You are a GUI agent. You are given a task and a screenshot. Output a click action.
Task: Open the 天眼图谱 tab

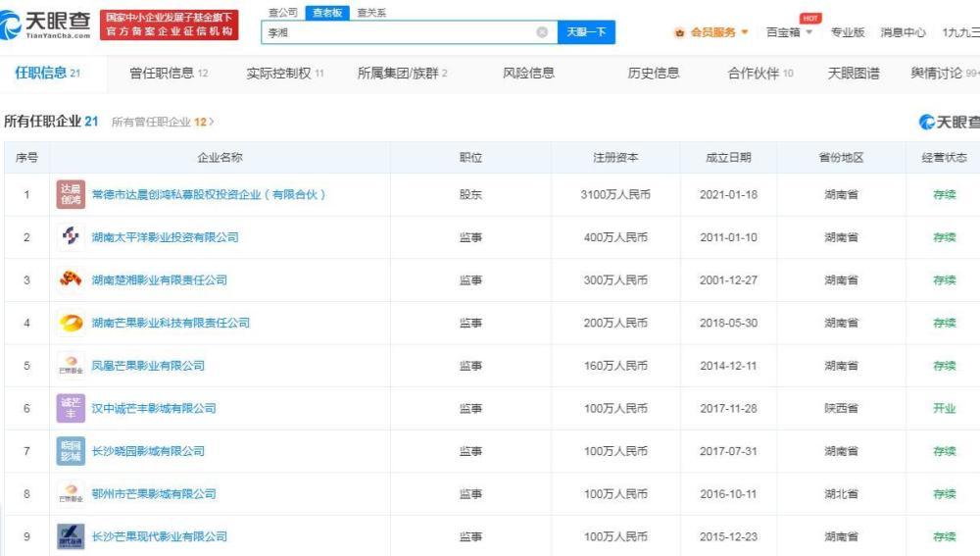click(854, 74)
